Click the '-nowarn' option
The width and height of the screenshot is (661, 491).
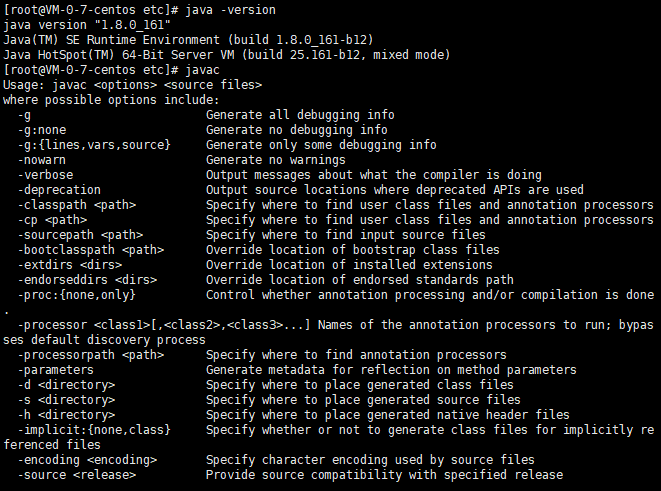pos(42,160)
